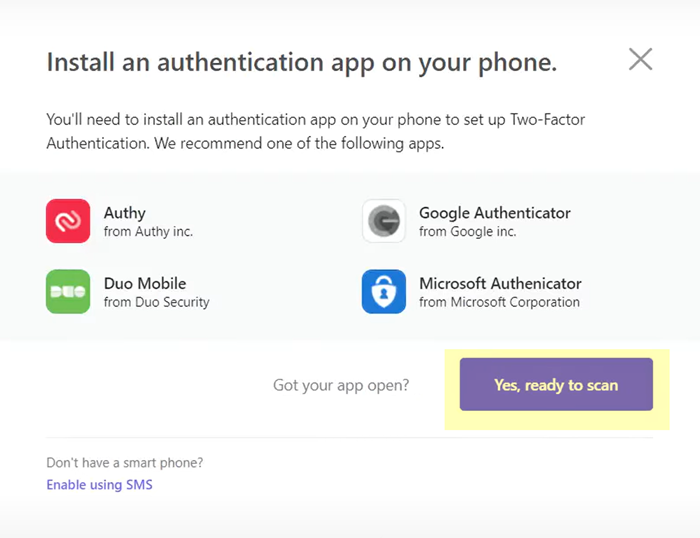
Task: Select the Microsoft Authenticator name label
Action: [500, 283]
